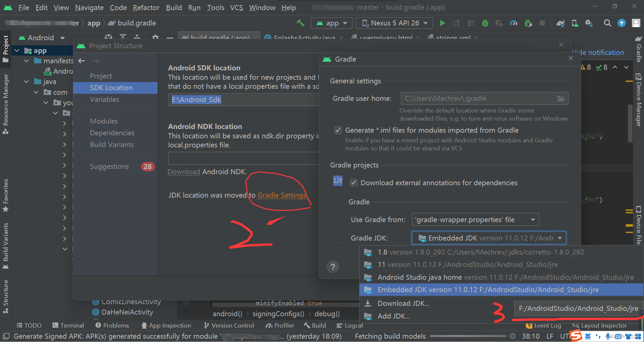Toggle Generate *.iml files checkbox
Screen dimensions: 644x342
(x=338, y=130)
